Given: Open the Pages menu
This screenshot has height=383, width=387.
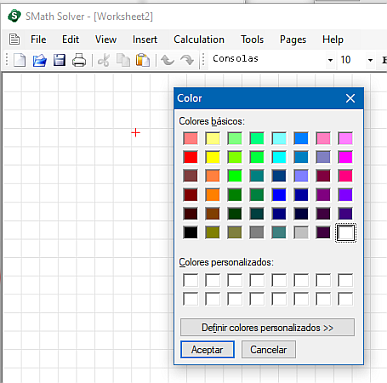Looking at the screenshot, I should [293, 39].
